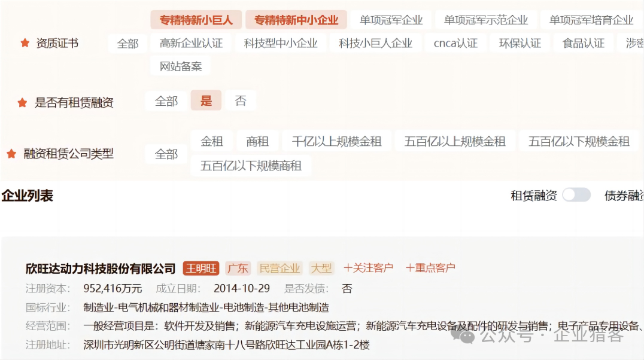
Task: Click 全部 in the 是否有租赁融资 row
Action: (166, 101)
